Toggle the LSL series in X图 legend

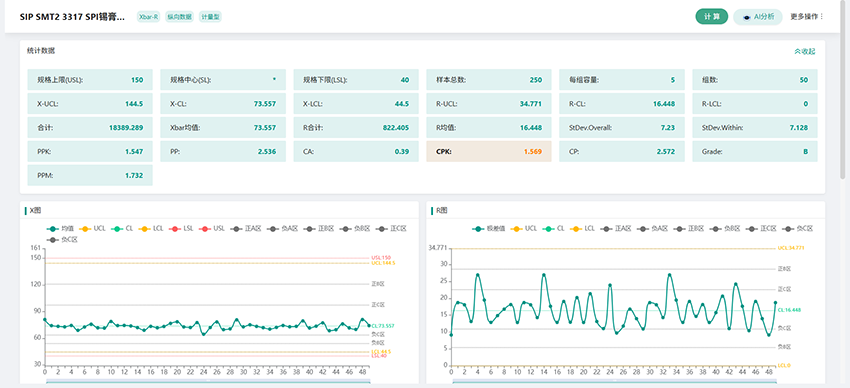pyautogui.click(x=181, y=229)
